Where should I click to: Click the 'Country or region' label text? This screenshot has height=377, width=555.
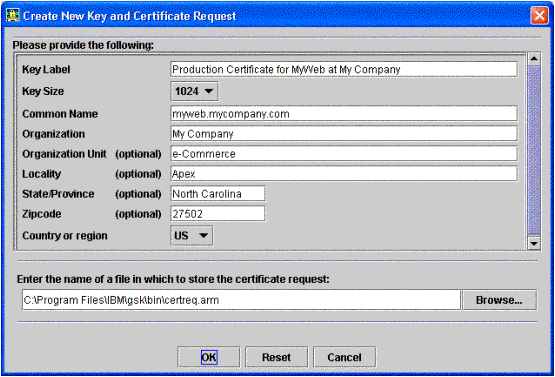click(65, 236)
